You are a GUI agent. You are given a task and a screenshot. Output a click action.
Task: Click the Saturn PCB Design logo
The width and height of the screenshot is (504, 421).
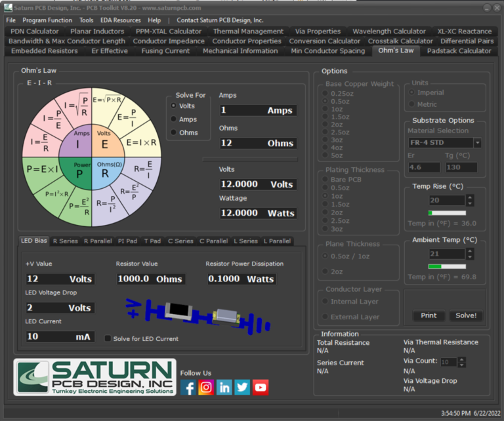pos(95,377)
